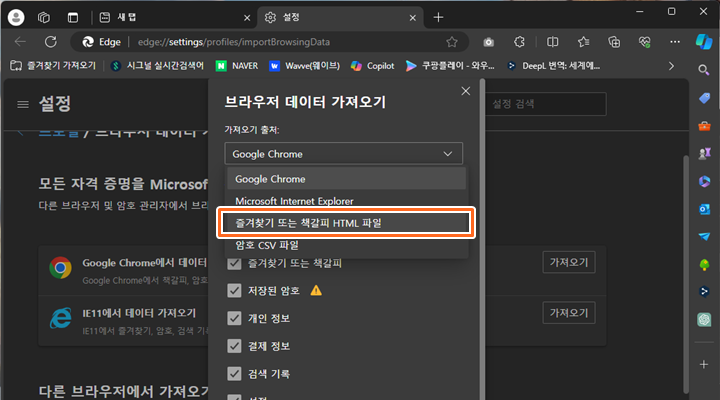Show more favorites bar items chevron
This screenshot has height=400, width=720.
(671, 66)
